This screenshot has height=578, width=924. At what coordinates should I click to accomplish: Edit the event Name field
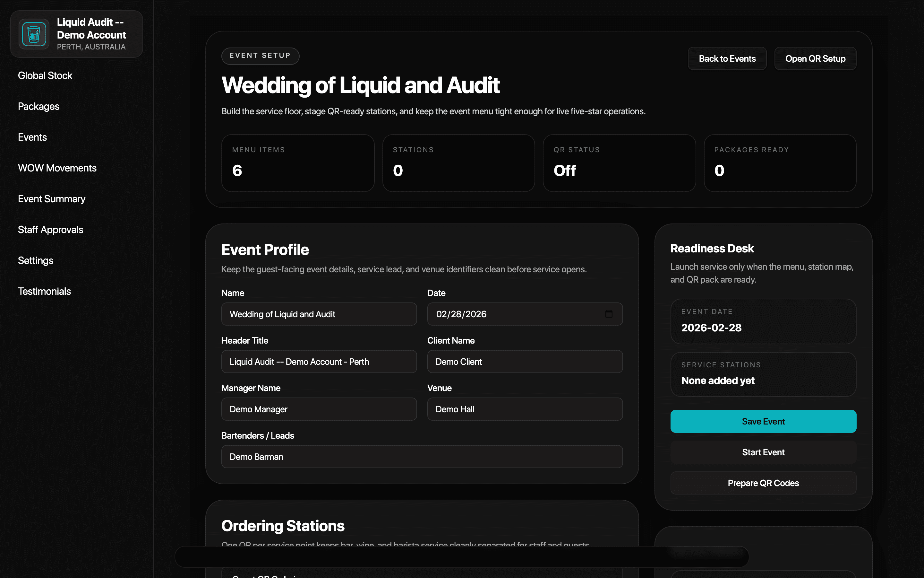[x=319, y=314]
